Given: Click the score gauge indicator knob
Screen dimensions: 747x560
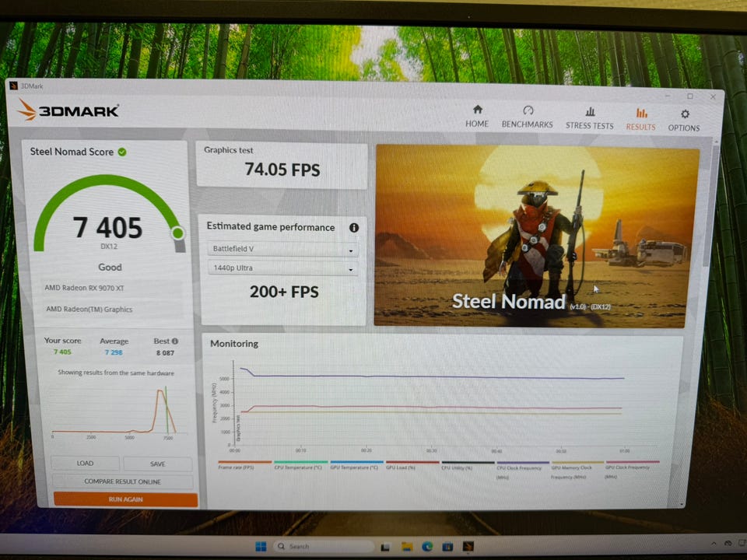Looking at the screenshot, I should point(177,233).
